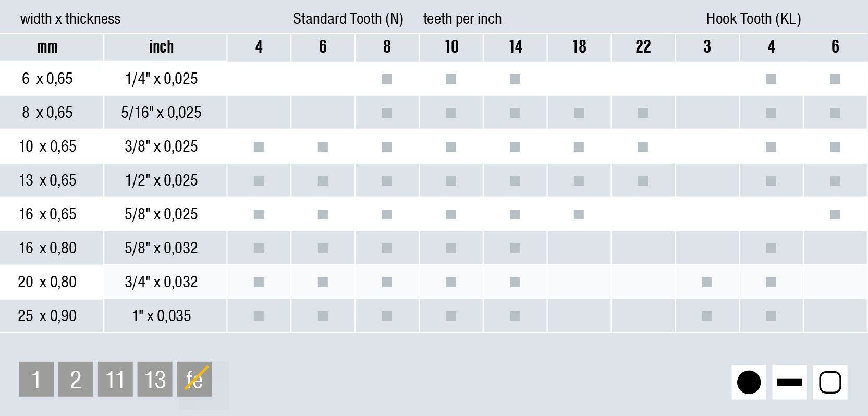Click the 25 x 0,90 row label
The width and height of the screenshot is (868, 416).
[x=47, y=316]
